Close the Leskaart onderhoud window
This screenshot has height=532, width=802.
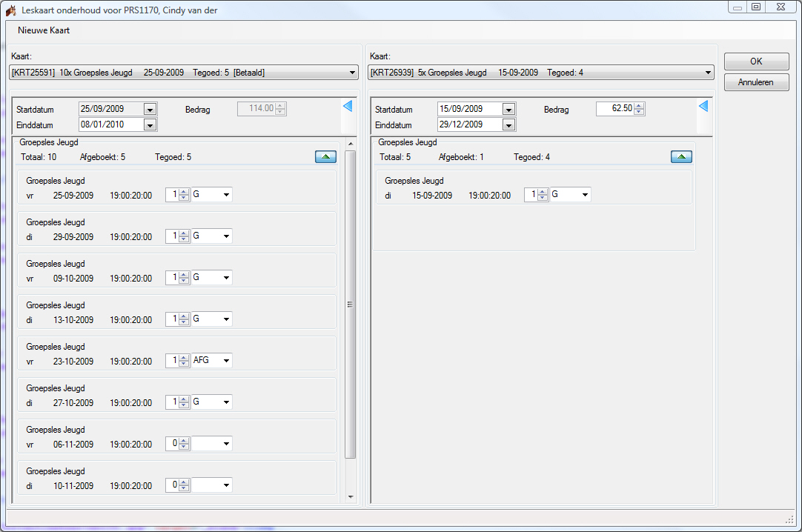[781, 7]
